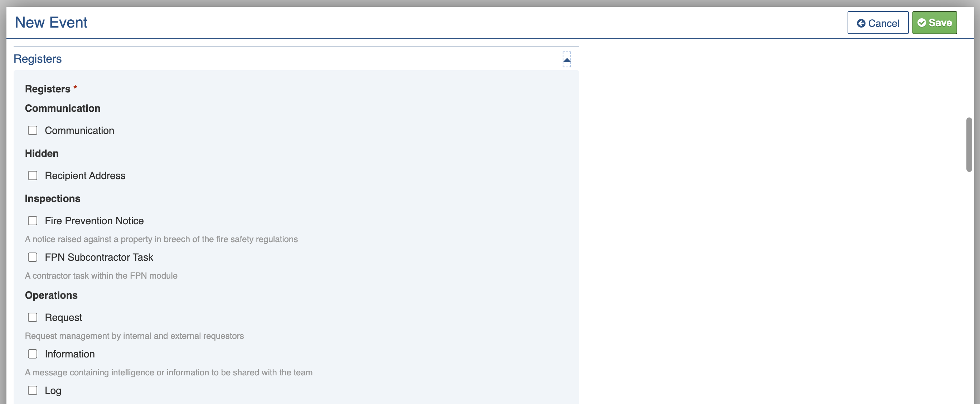Image resolution: width=980 pixels, height=404 pixels.
Task: Click the Fire Prevention Notice label
Action: tap(94, 221)
